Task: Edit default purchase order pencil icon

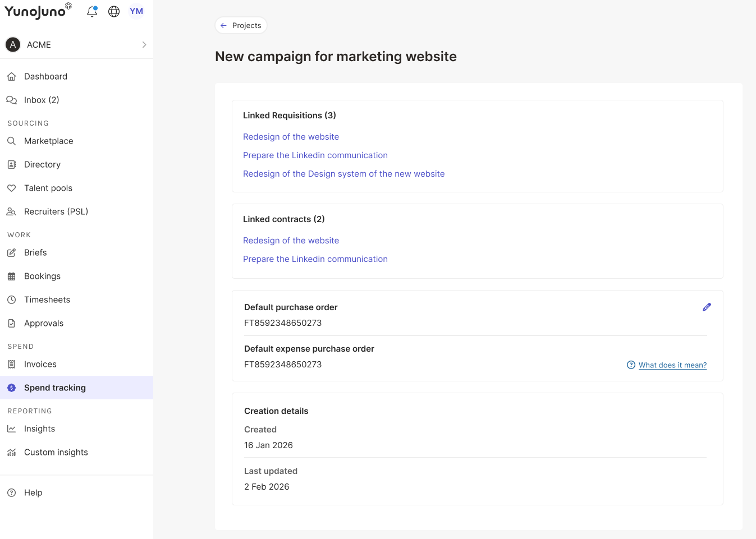Action: pyautogui.click(x=707, y=307)
